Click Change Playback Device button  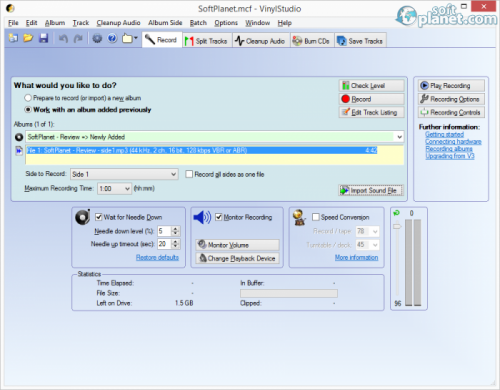[237, 258]
